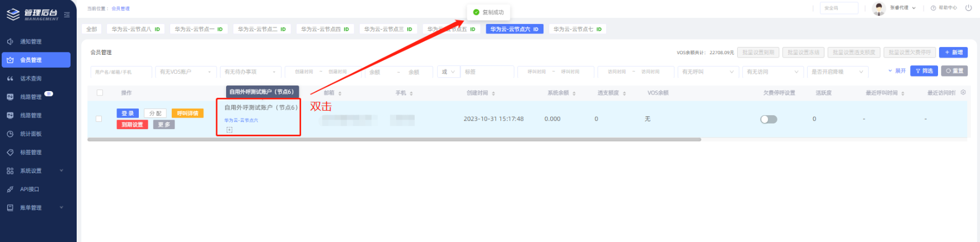
Task: Click the 通知管理 speaker icon in sidebar
Action: click(10, 41)
